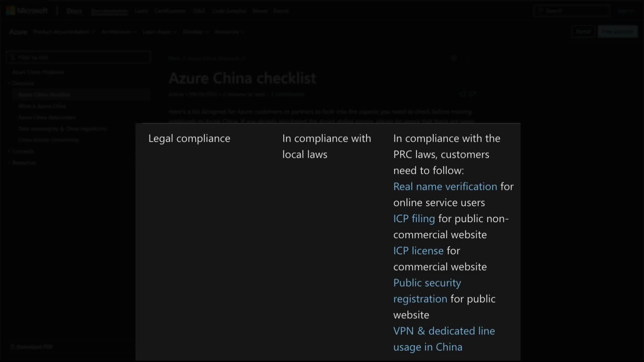Follow the ICP license link

(x=418, y=251)
